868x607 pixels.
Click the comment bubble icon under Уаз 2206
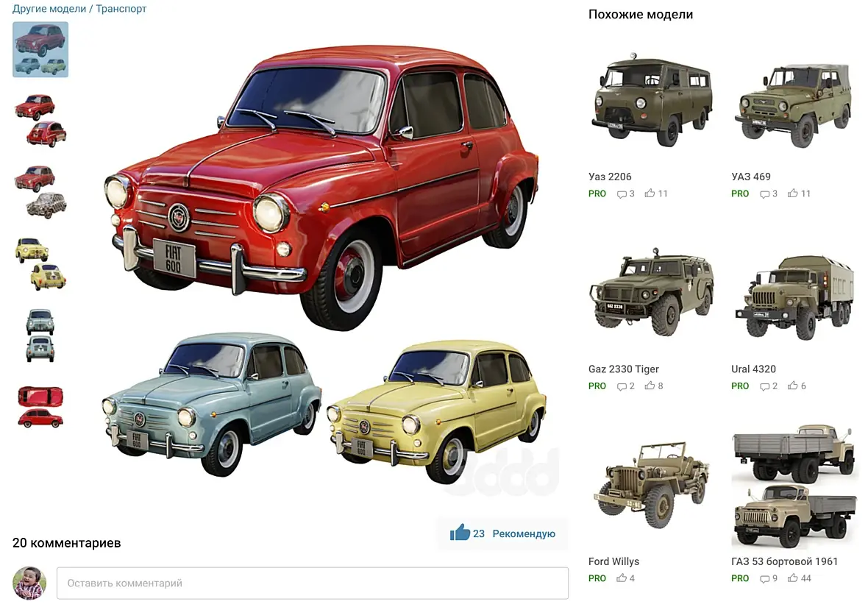tap(622, 194)
